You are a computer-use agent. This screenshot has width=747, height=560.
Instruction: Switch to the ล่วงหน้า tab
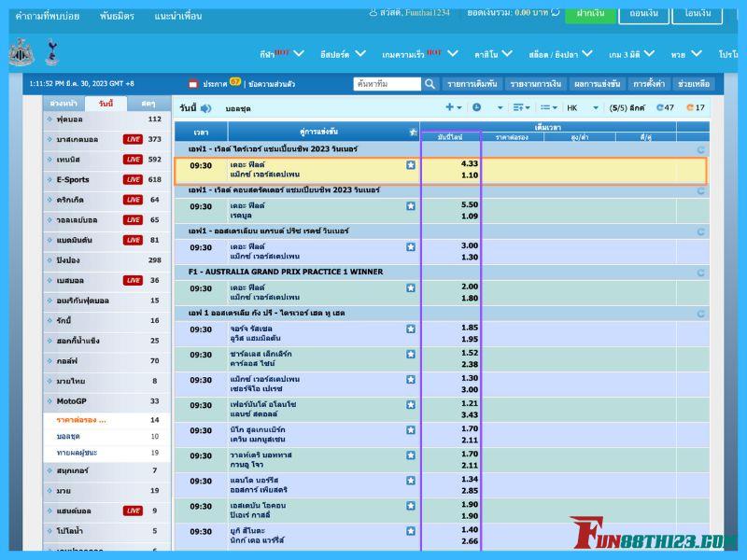63,104
